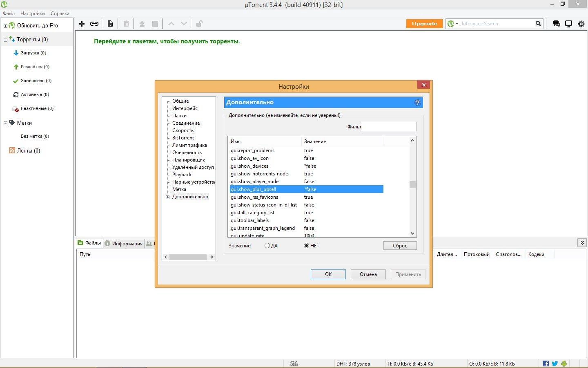Select the НЕТ radio button
Screen dimensions: 588x368
coord(306,245)
